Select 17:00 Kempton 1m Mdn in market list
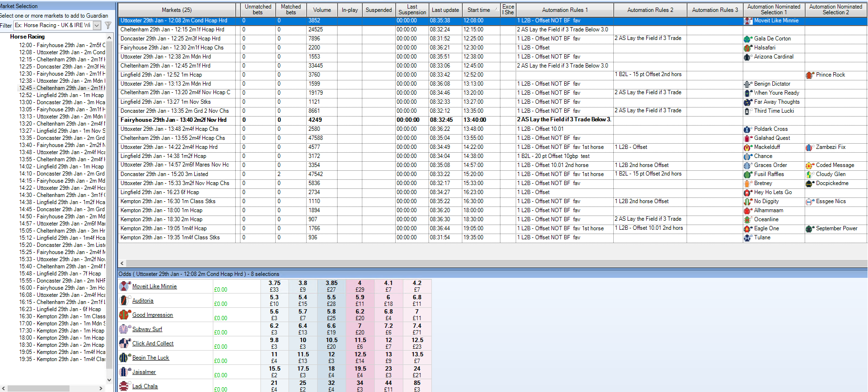868x392 pixels. click(62, 323)
